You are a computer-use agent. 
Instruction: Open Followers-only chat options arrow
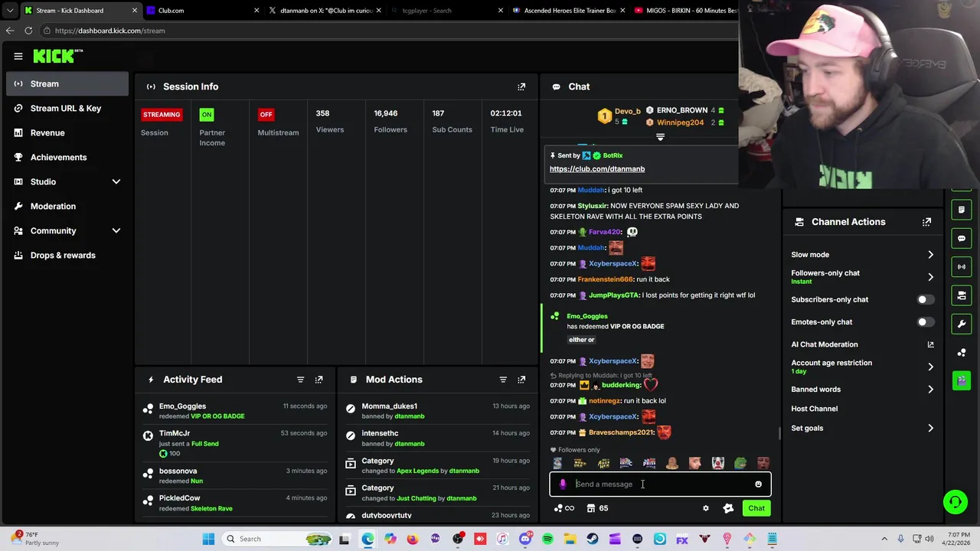coord(930,277)
